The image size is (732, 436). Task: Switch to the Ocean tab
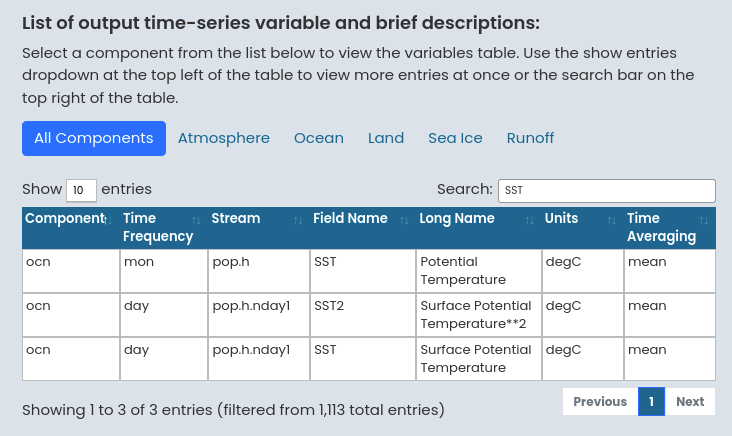click(x=319, y=138)
